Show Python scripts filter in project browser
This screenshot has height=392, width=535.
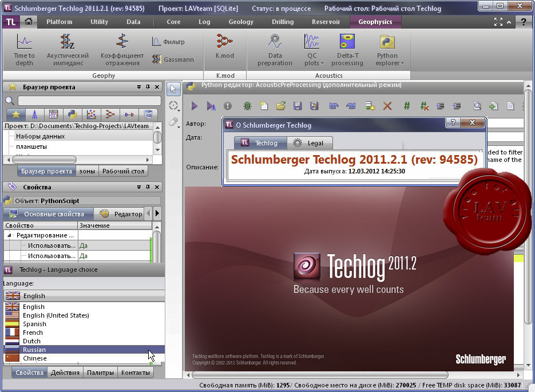(x=72, y=114)
